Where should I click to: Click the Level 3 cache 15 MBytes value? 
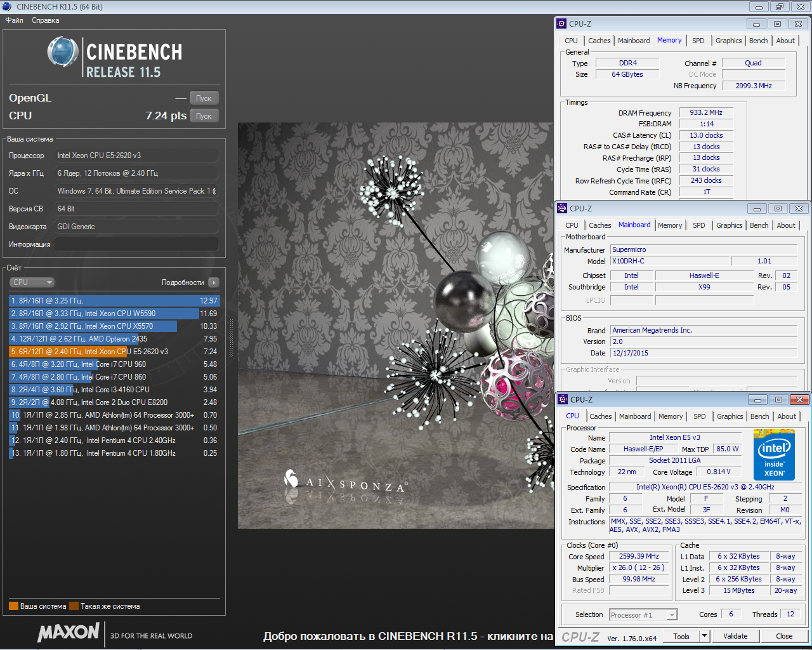pyautogui.click(x=739, y=590)
